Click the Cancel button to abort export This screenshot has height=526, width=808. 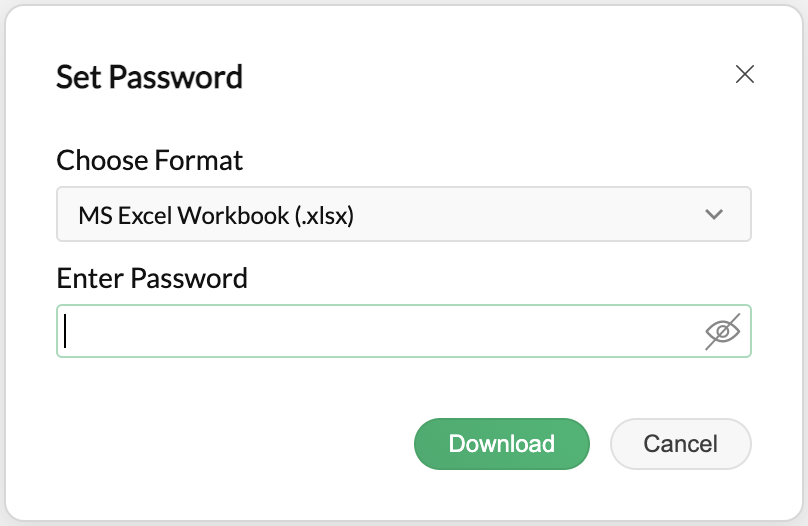point(680,444)
